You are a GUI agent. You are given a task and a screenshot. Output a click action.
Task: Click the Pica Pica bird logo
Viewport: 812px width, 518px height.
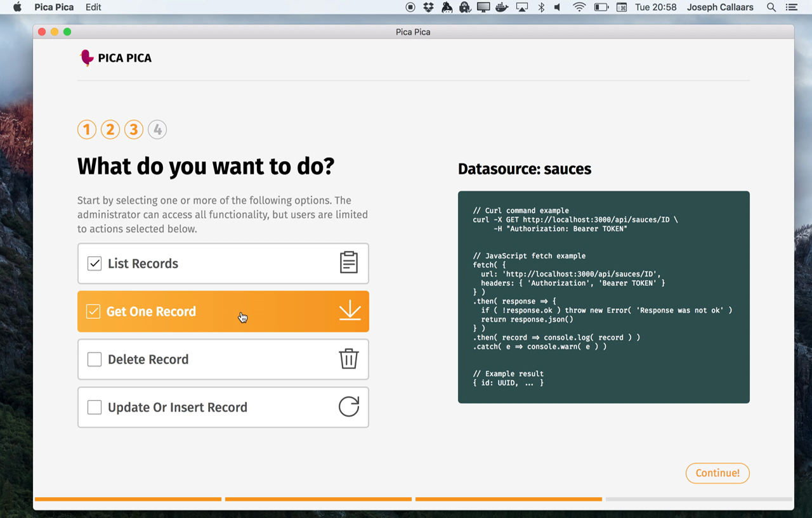[x=86, y=58]
